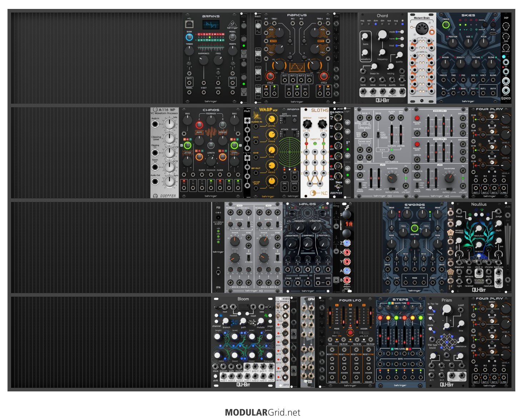The width and height of the screenshot is (526, 420).
Task: Click the ODD output jack on Halos
Action: (x=318, y=283)
